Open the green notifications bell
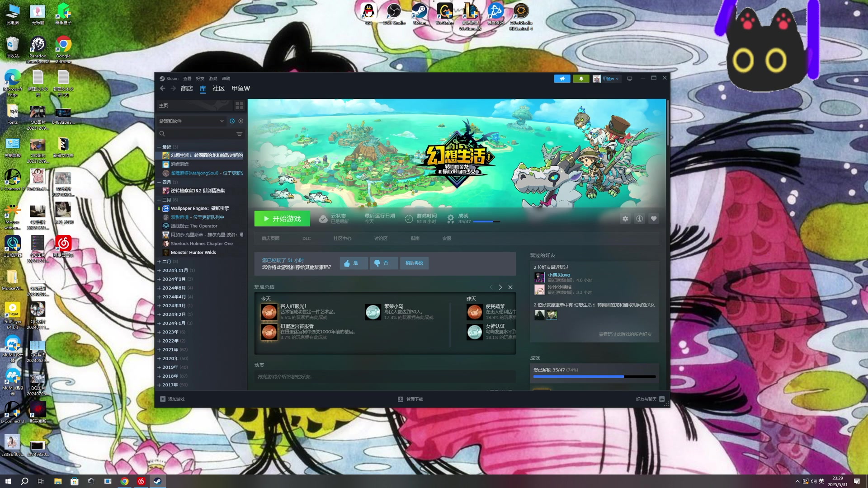Screen dimensions: 868x488 pos(581,79)
